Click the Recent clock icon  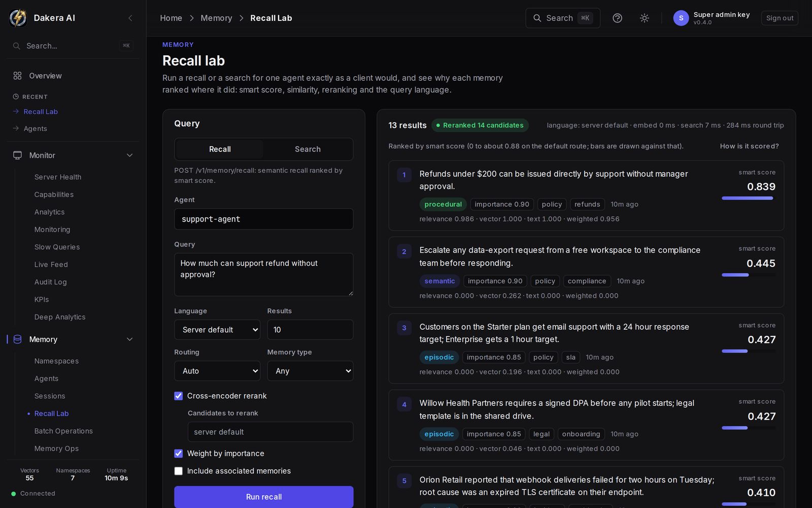(x=16, y=97)
